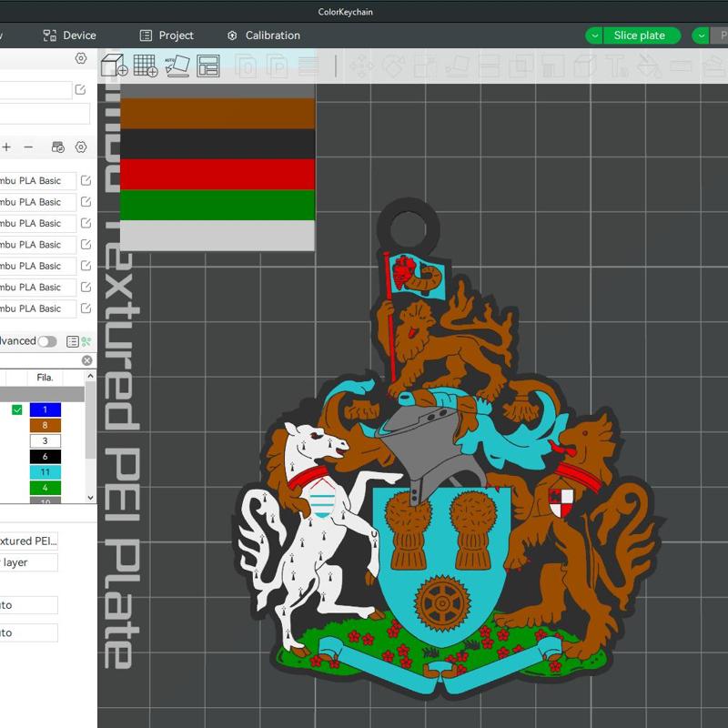This screenshot has width=728, height=728.
Task: Select the Rotate tool
Action: pyautogui.click(x=393, y=66)
